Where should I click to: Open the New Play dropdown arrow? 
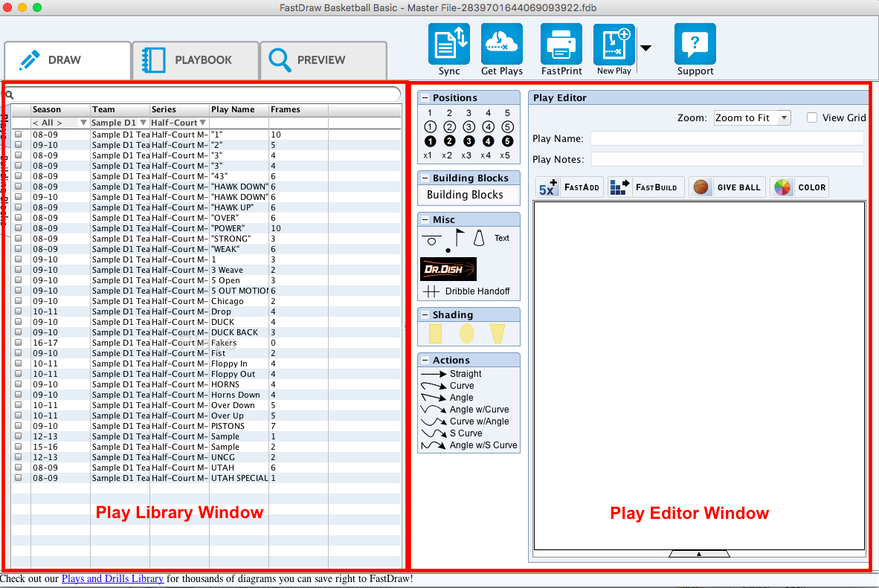click(645, 48)
